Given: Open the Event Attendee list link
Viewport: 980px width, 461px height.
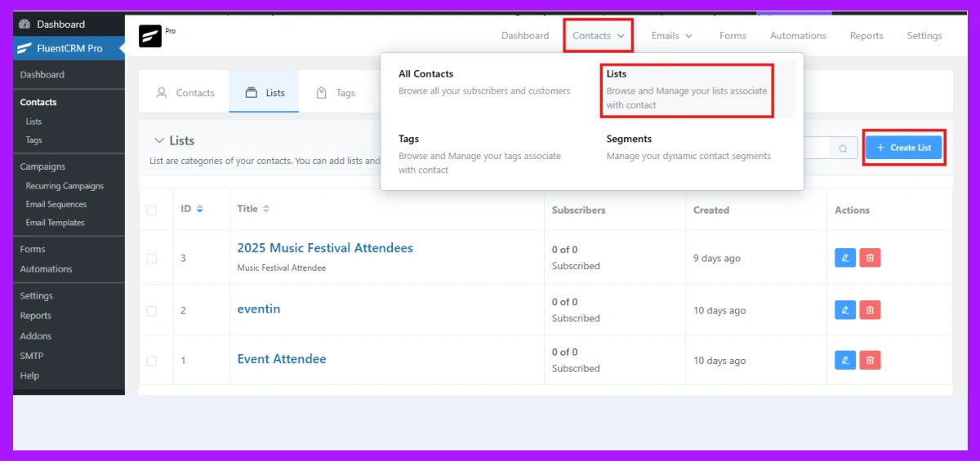Looking at the screenshot, I should [x=282, y=359].
